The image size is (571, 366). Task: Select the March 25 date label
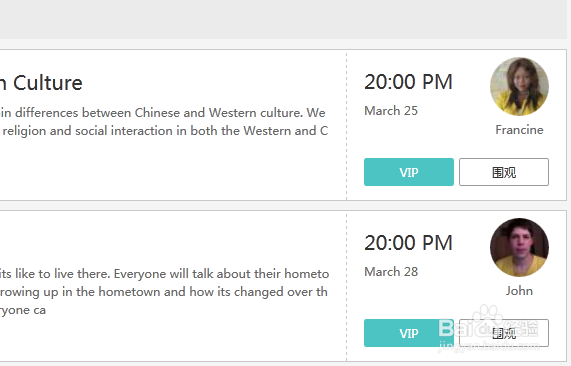(391, 111)
